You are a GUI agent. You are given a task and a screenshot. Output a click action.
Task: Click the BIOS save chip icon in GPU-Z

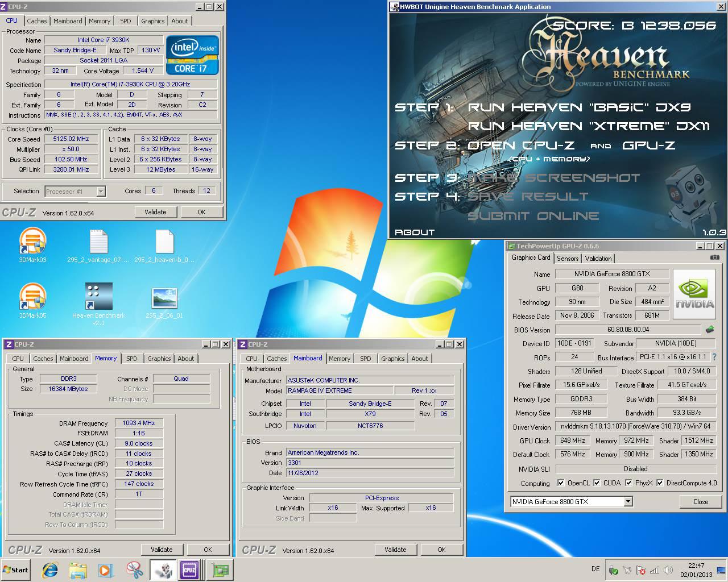[x=710, y=329]
